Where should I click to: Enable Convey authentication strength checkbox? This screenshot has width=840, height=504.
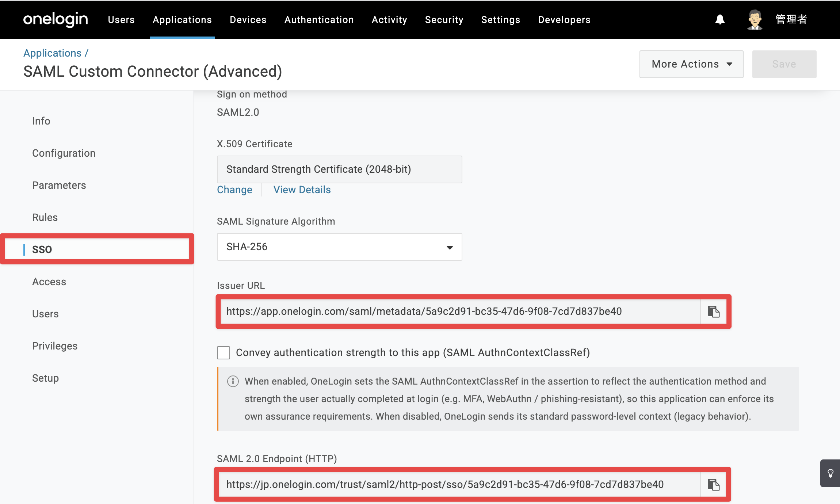(x=224, y=353)
